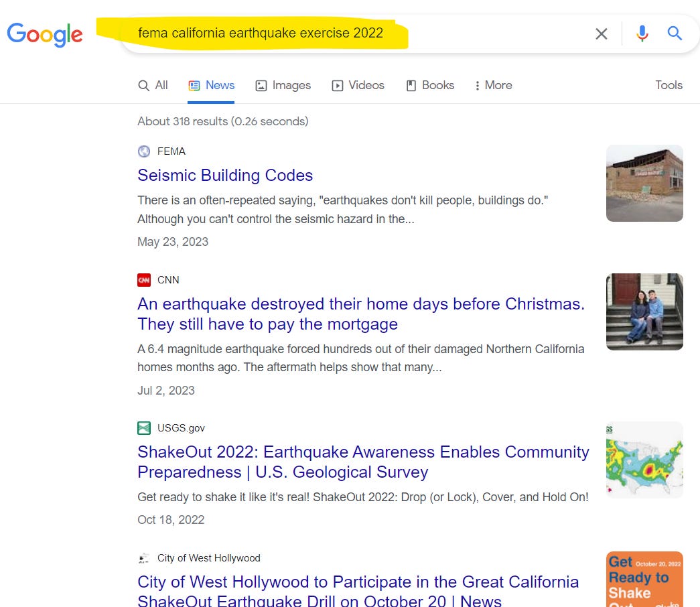Open CNN earthquake destroyed home article
Viewport: 700px width, 607px height.
(360, 314)
